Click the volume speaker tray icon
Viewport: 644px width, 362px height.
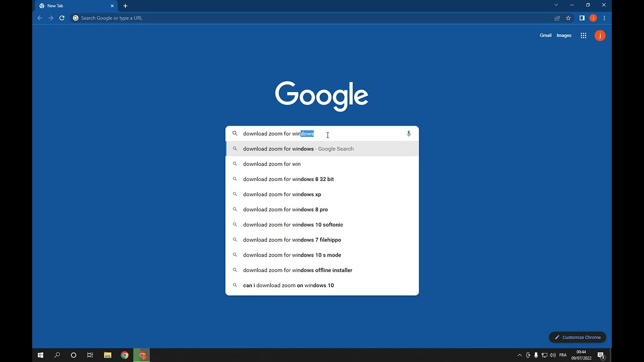[x=552, y=355]
